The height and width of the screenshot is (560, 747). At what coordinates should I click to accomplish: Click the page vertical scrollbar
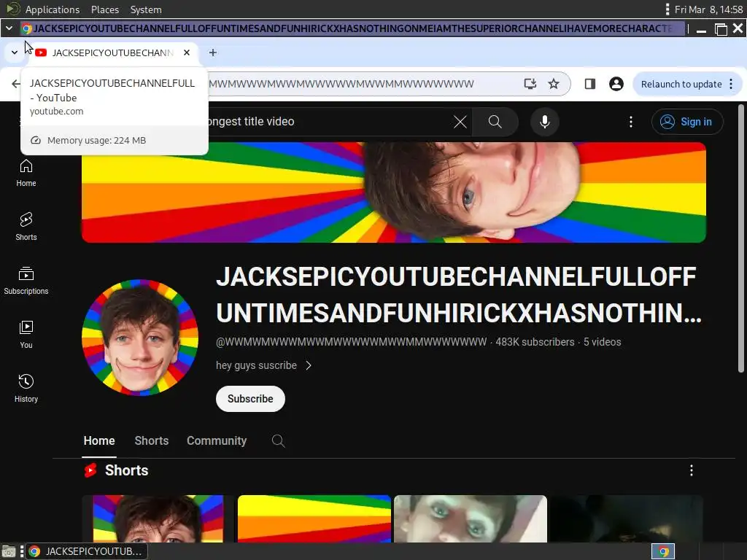741,238
